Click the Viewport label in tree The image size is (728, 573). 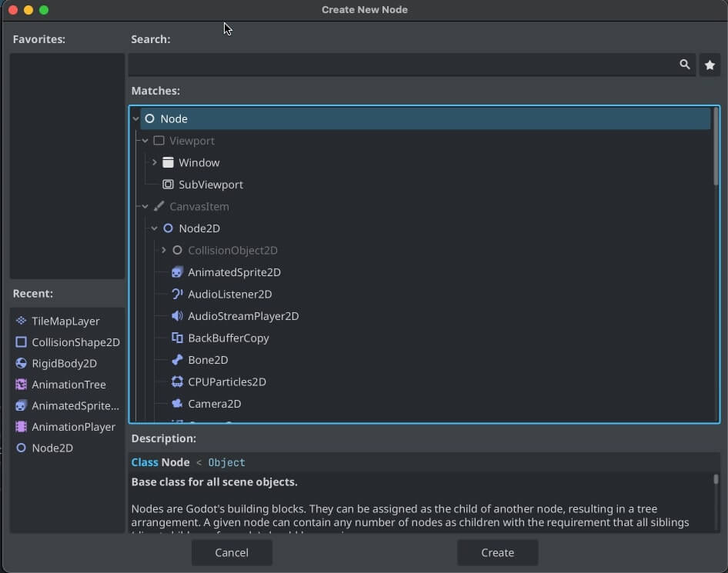click(192, 141)
